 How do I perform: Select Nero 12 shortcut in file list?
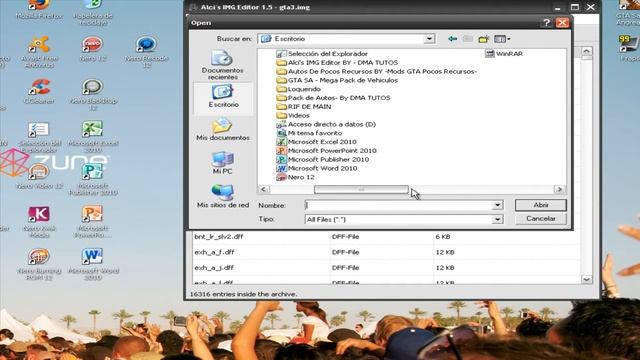coord(295,177)
